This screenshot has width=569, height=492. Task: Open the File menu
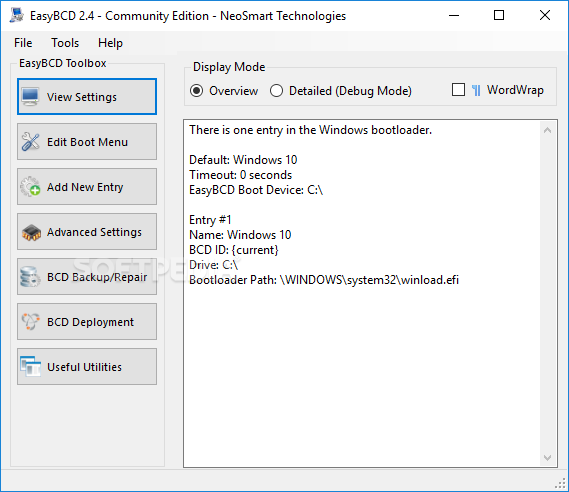(x=23, y=43)
